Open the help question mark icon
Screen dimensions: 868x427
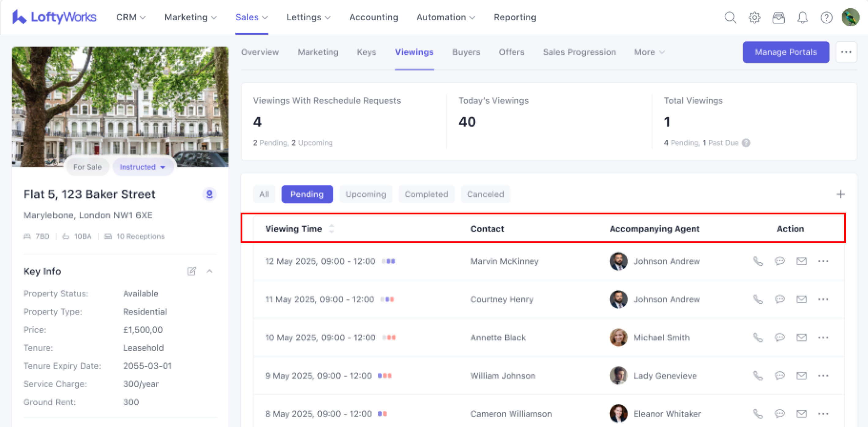[x=826, y=17]
